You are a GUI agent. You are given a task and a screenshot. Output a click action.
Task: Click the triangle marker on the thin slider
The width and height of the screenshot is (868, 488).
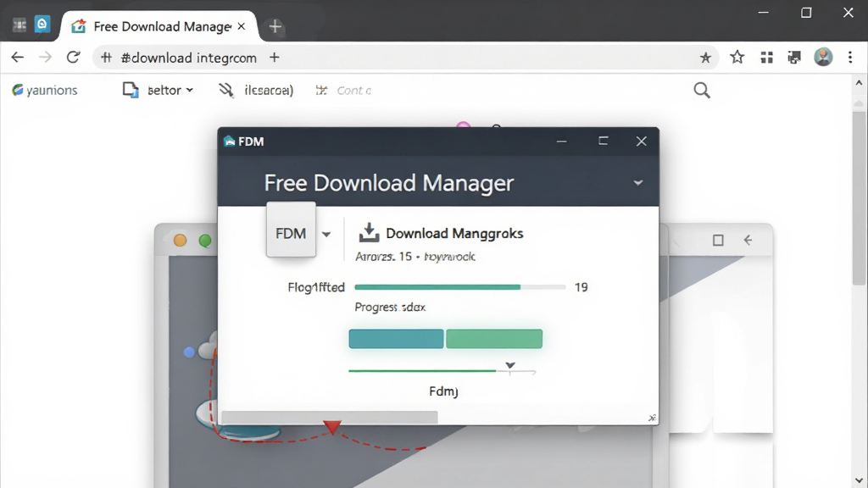pyautogui.click(x=510, y=366)
